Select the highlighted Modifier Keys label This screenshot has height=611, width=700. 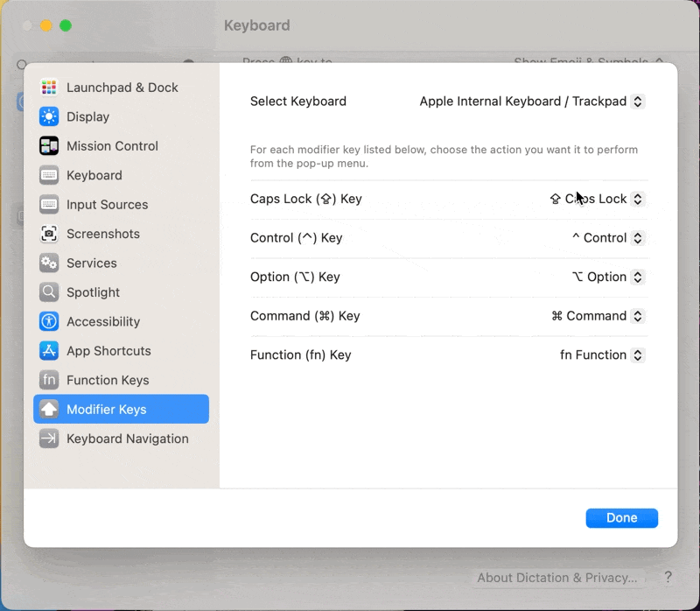click(x=106, y=409)
